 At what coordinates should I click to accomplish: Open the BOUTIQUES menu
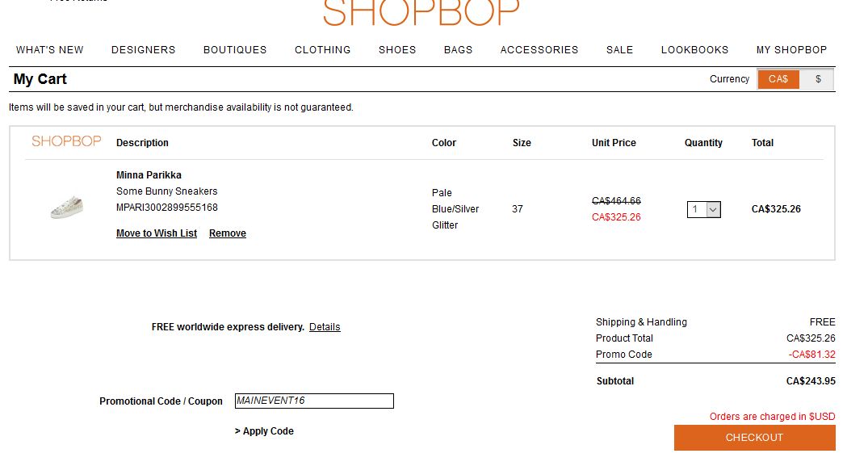tap(235, 50)
